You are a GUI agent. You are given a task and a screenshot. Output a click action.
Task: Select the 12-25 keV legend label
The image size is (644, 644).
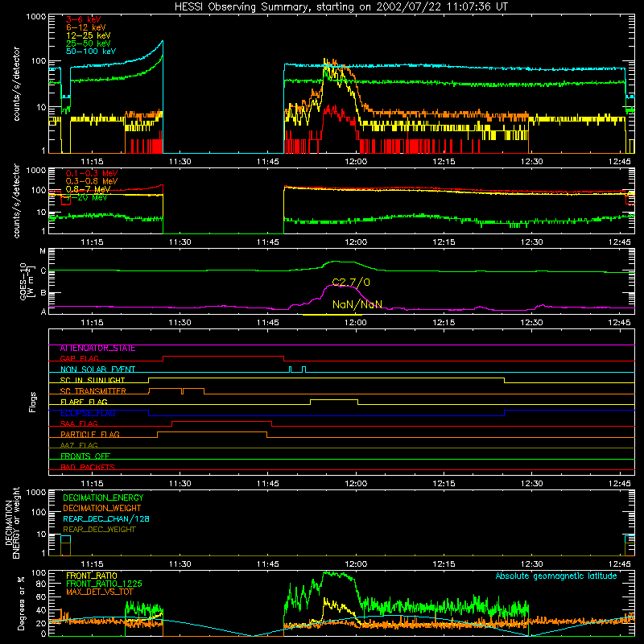point(88,35)
